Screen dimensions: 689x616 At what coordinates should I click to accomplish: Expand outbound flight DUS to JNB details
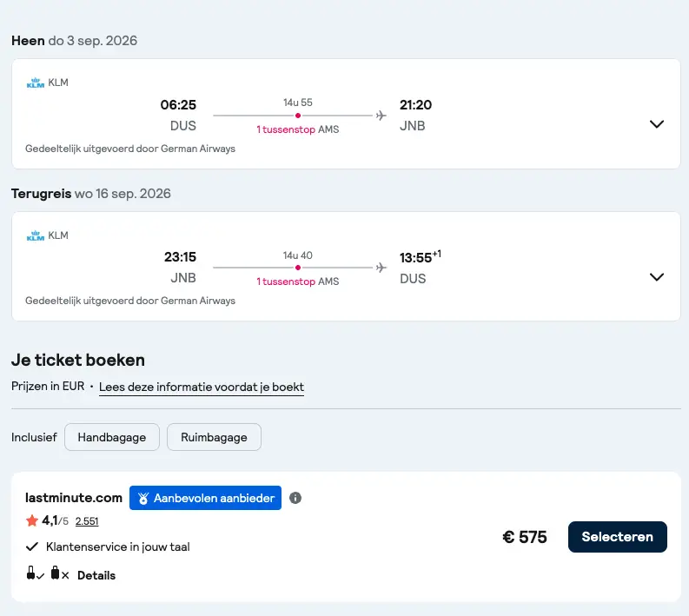[x=657, y=124]
